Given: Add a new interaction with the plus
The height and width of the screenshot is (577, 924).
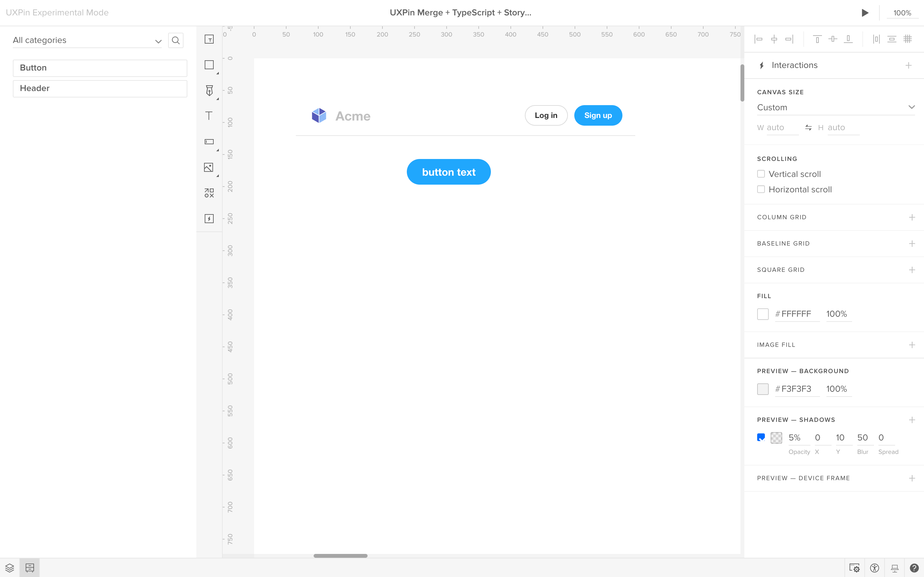Looking at the screenshot, I should (x=909, y=65).
